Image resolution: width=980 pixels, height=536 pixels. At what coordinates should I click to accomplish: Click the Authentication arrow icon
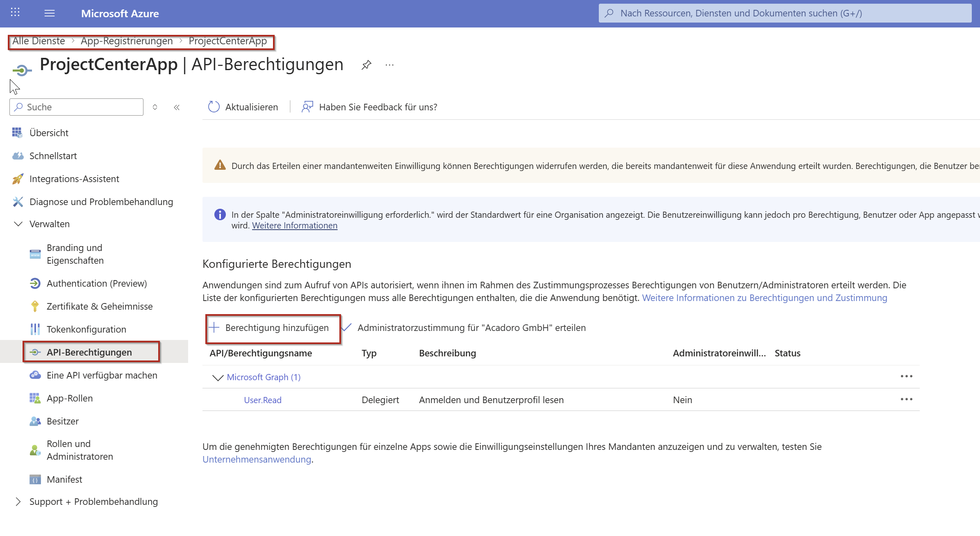point(35,283)
